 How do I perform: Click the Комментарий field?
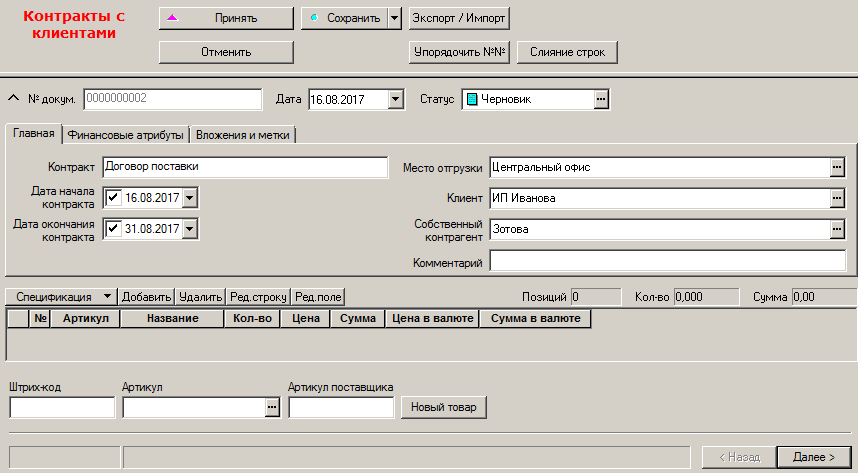(668, 261)
